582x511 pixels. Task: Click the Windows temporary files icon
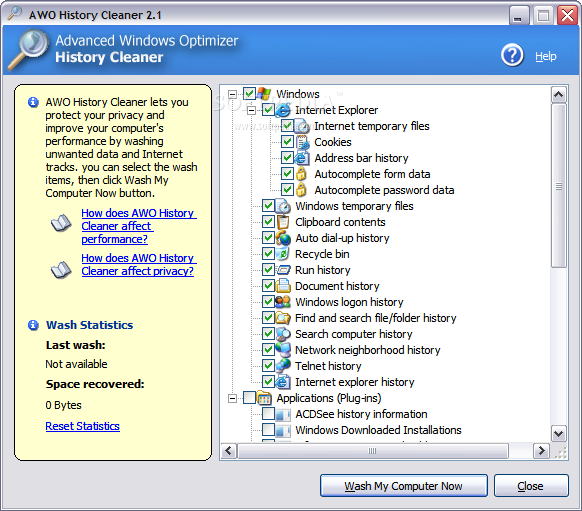click(x=283, y=206)
